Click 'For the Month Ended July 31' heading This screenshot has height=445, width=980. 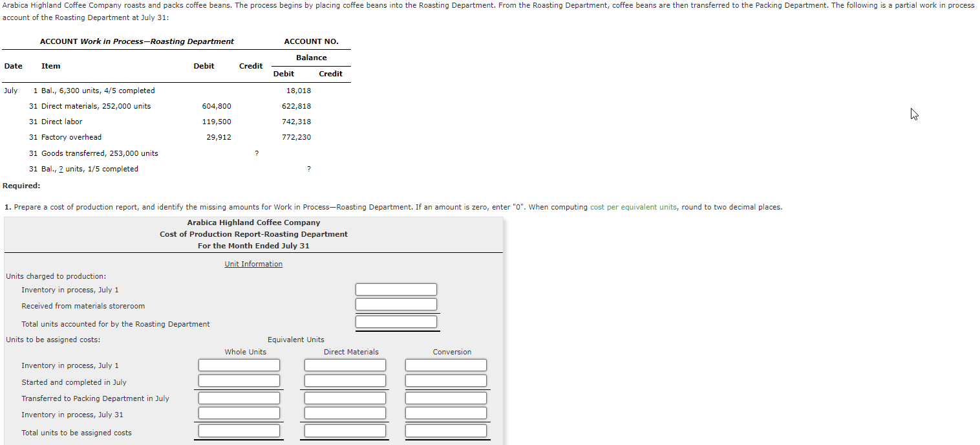coord(253,246)
